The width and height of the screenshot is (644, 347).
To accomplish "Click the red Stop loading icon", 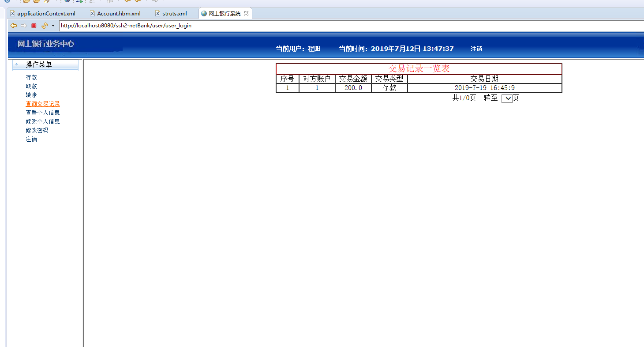I will tap(34, 25).
